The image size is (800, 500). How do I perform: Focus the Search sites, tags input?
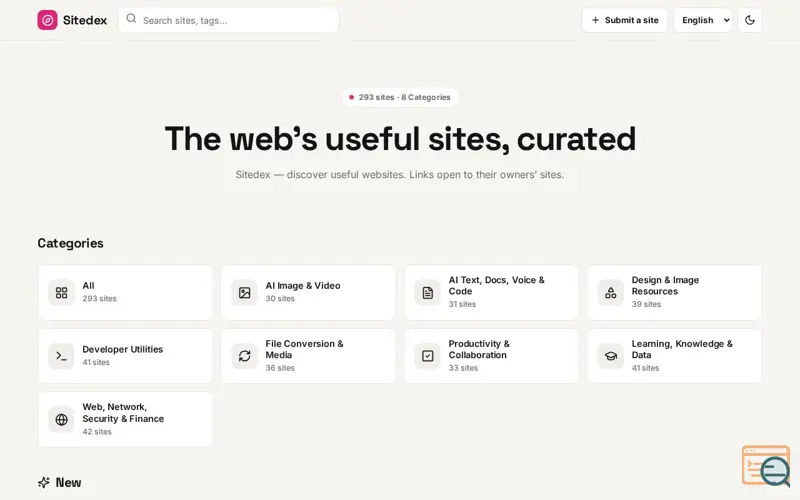coord(228,20)
